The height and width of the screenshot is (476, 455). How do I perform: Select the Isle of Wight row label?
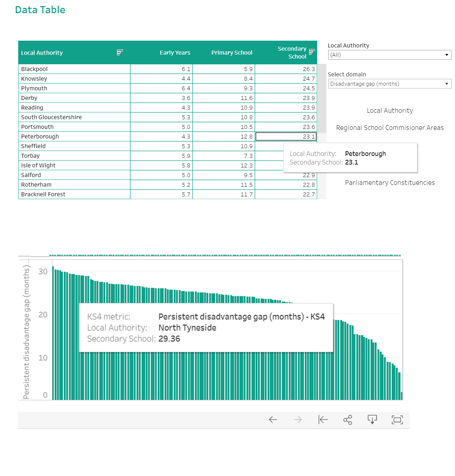point(38,166)
